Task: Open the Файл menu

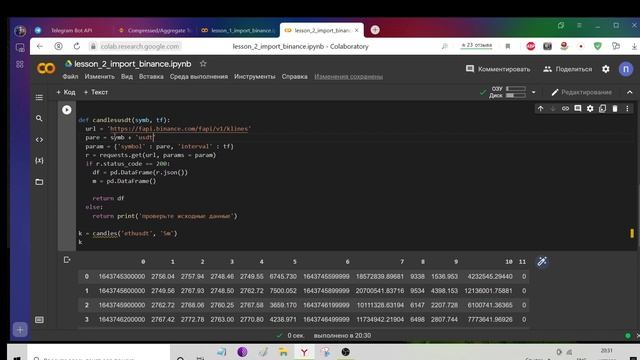Action: [x=70, y=76]
